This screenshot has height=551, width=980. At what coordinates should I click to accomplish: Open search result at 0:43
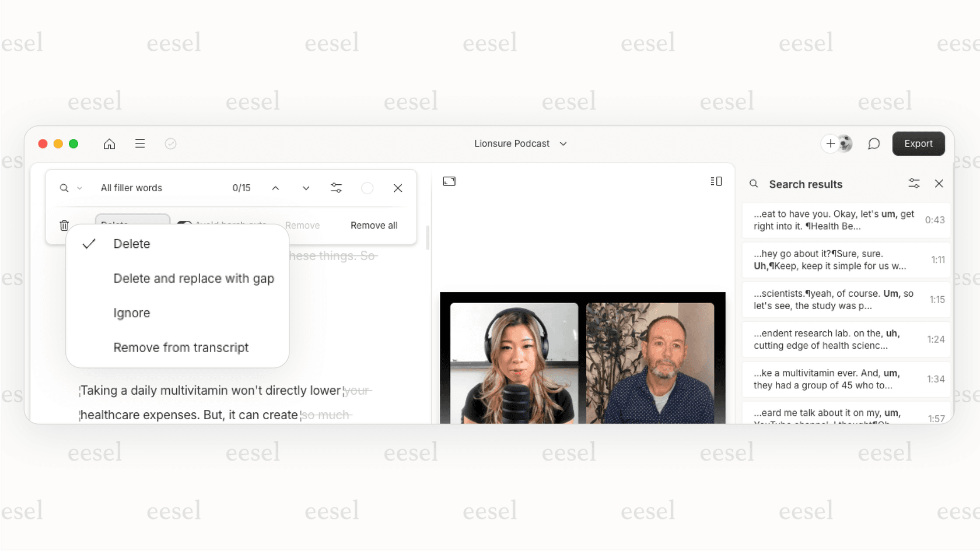tap(846, 220)
